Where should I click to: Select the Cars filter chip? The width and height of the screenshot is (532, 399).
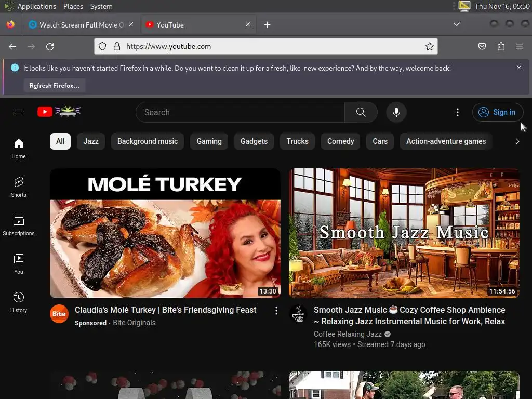pyautogui.click(x=380, y=141)
